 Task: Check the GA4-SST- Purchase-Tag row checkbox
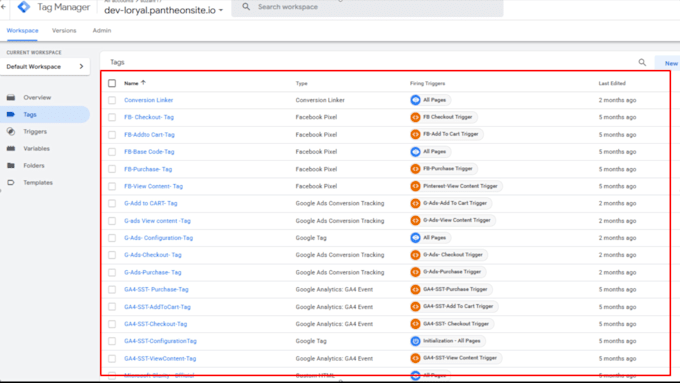pos(112,289)
